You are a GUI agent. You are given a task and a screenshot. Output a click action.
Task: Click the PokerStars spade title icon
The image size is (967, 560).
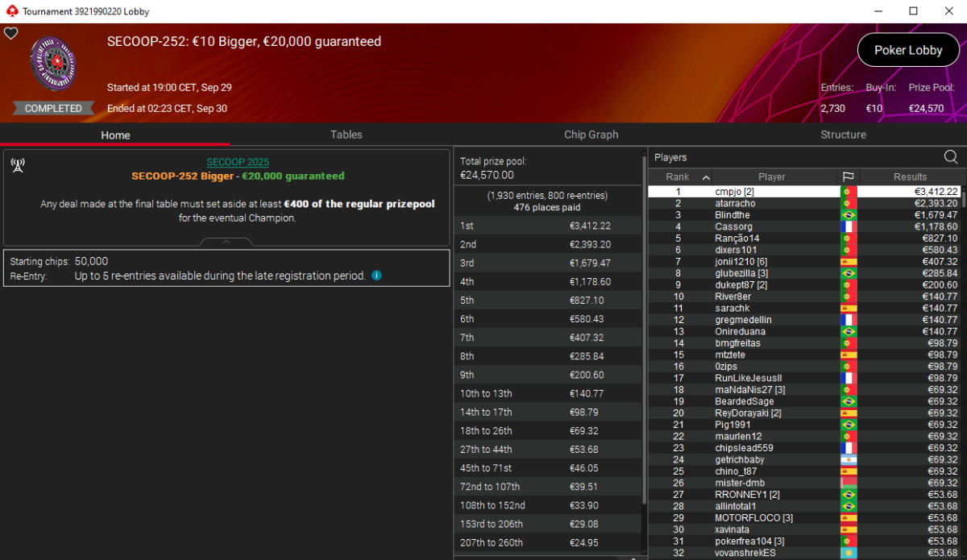point(11,11)
